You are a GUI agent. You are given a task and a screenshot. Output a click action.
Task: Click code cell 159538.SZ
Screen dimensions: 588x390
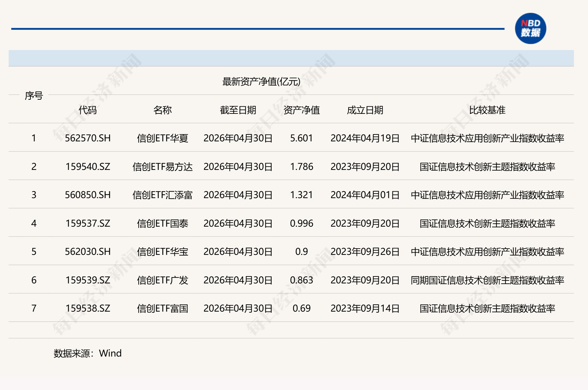click(x=88, y=308)
